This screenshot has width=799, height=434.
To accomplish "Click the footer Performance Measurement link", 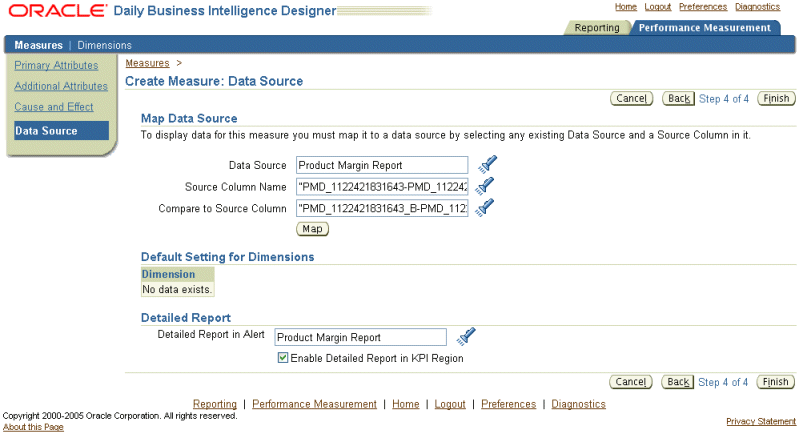I will [314, 404].
